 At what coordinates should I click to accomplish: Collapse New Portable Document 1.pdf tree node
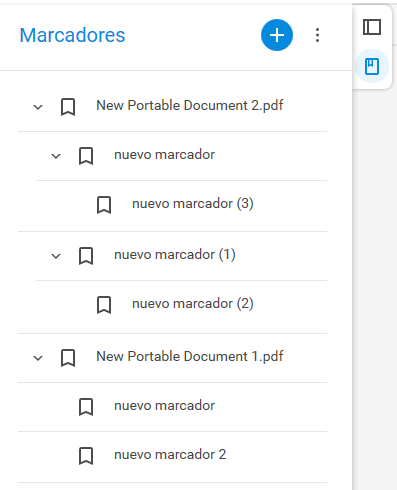(38, 358)
